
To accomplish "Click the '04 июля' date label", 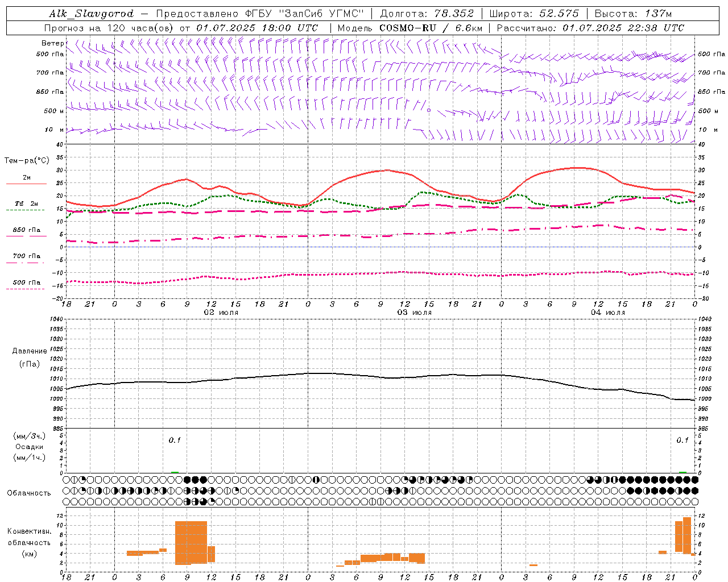I will 608,313.
